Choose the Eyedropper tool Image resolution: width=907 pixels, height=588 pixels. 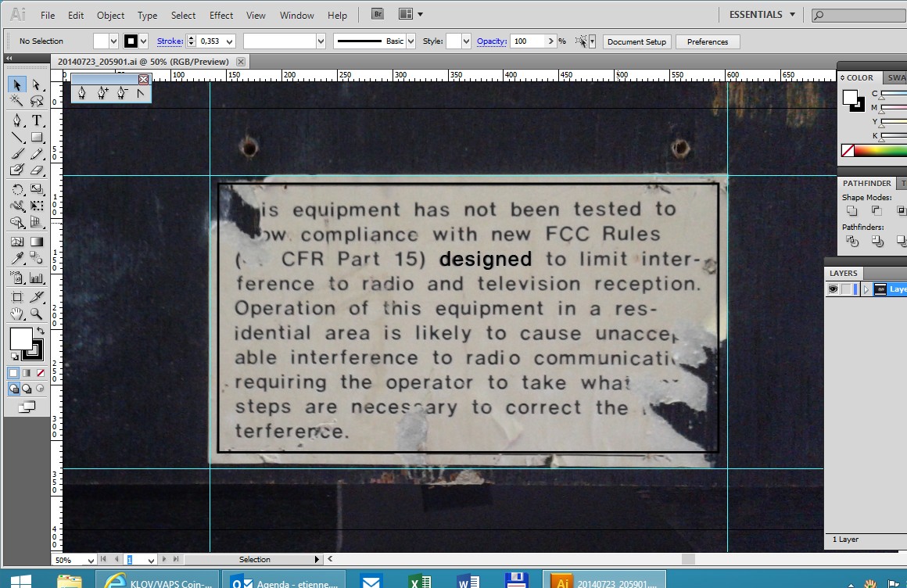[x=16, y=258]
